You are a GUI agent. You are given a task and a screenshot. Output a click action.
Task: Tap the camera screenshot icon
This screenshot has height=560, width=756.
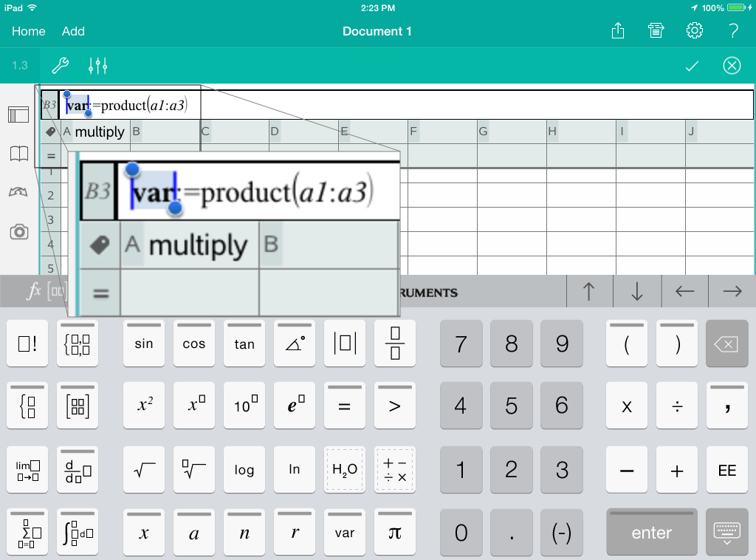(19, 232)
